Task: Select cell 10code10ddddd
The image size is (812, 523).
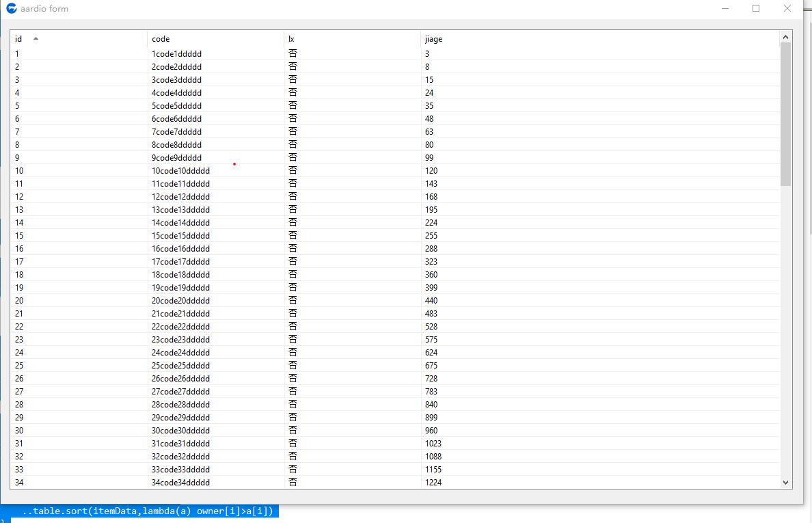Action: click(180, 170)
